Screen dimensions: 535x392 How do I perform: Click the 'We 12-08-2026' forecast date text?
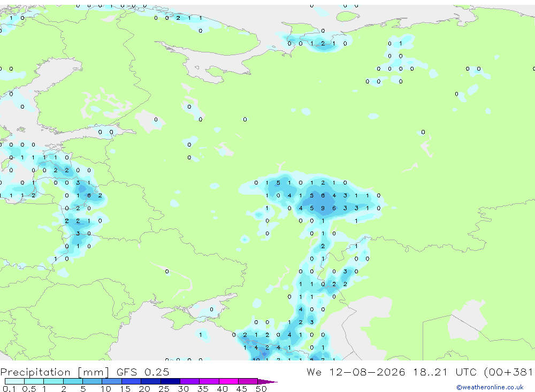[356, 372]
